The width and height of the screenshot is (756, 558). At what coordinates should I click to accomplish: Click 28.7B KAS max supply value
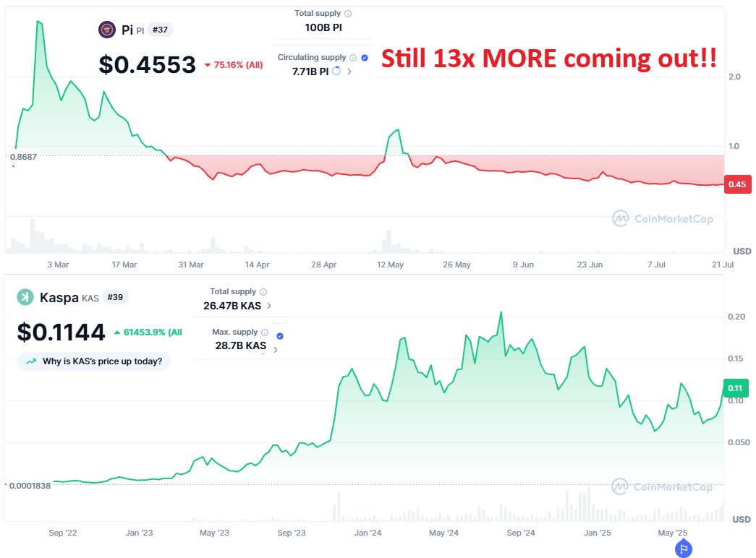(241, 346)
